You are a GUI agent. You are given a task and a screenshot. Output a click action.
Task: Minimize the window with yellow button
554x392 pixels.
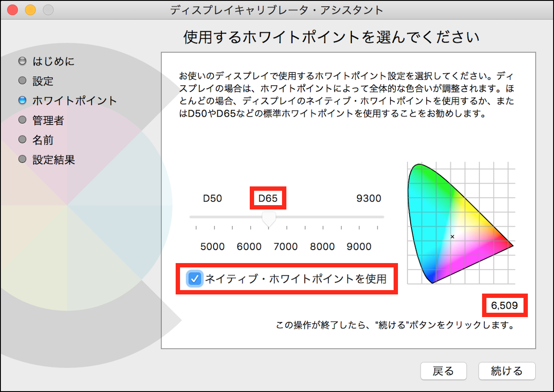[x=31, y=10]
